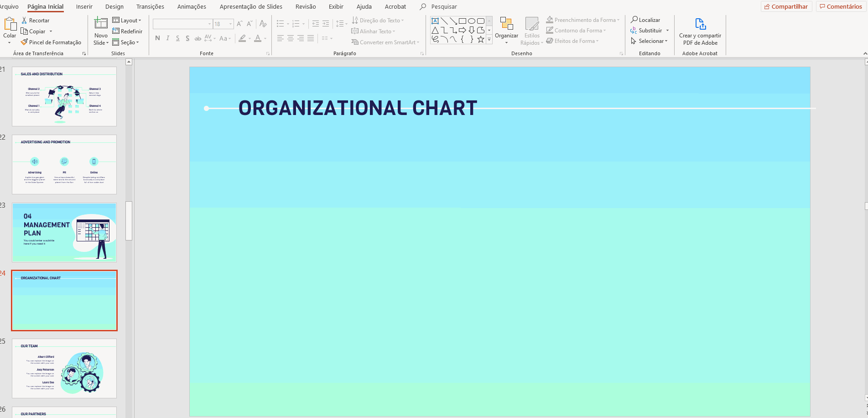Select the rectangle shape
The height and width of the screenshot is (418, 868).
click(463, 21)
